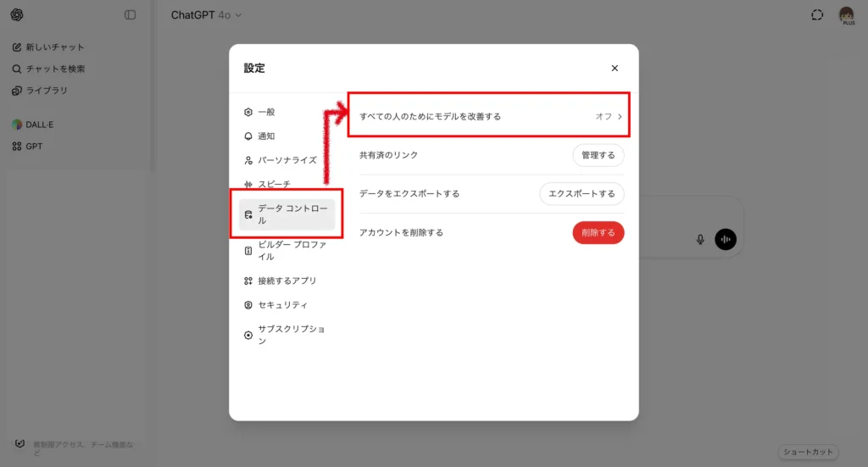
Task: Click the データをエクスポートする label
Action: 409,193
